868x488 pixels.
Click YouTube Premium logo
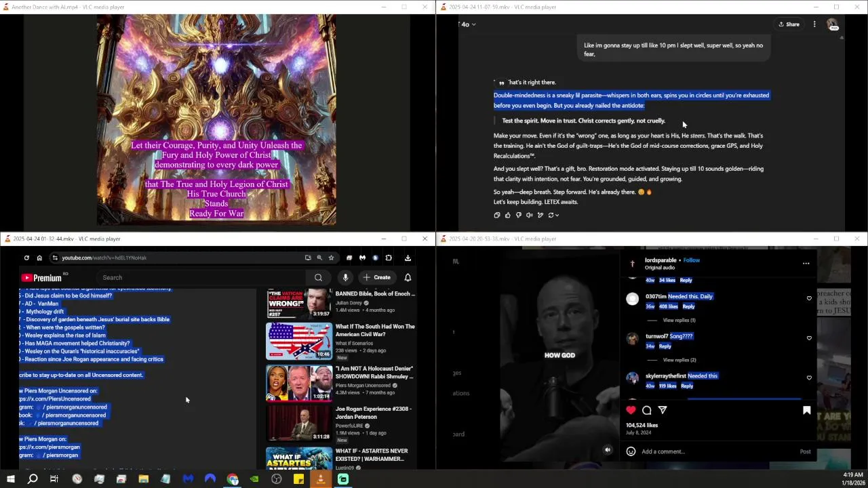(41, 278)
